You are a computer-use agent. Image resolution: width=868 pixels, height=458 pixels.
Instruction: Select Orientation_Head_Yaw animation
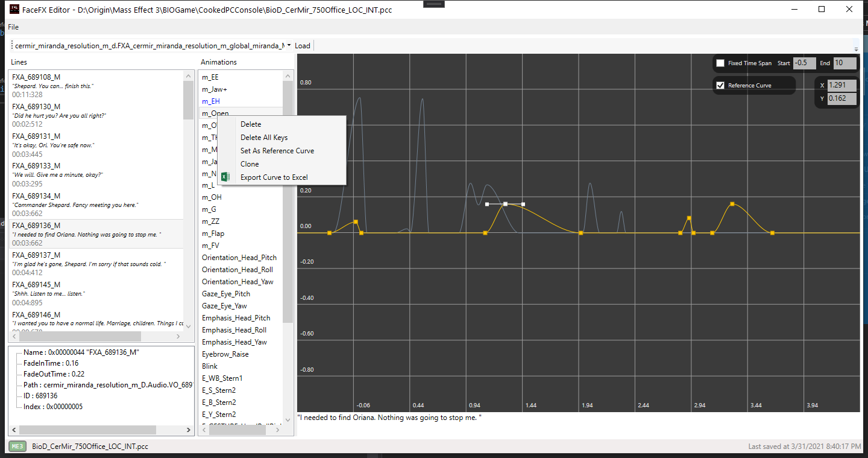(237, 282)
